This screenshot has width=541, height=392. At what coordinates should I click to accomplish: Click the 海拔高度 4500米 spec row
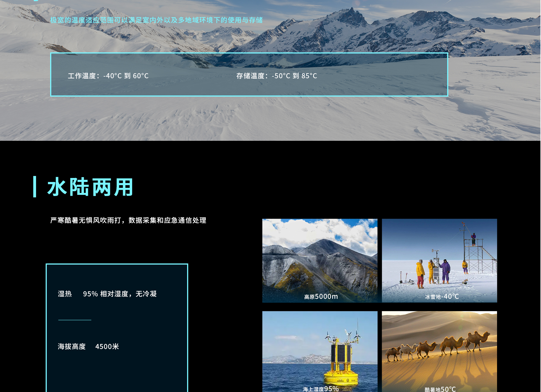88,347
